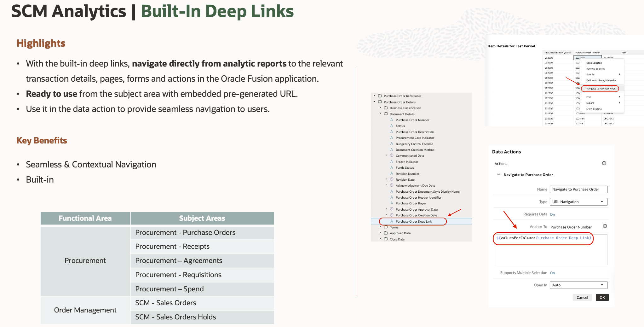Viewport: 644px width, 327px height.
Task: Click the Purchase Order Number anchor value
Action: (571, 227)
